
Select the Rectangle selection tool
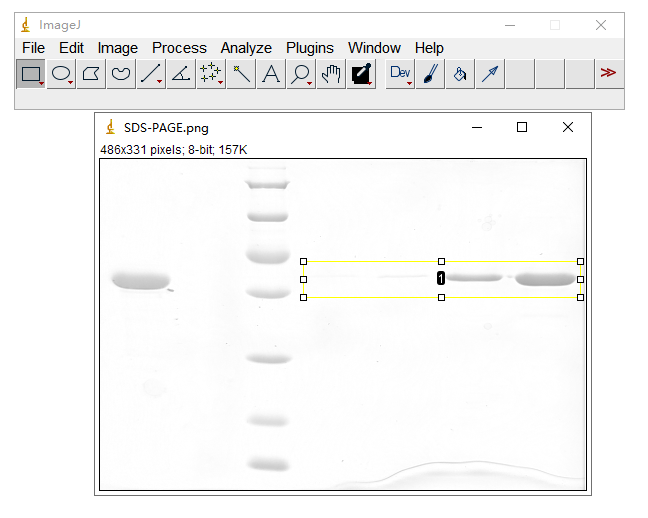click(x=31, y=73)
